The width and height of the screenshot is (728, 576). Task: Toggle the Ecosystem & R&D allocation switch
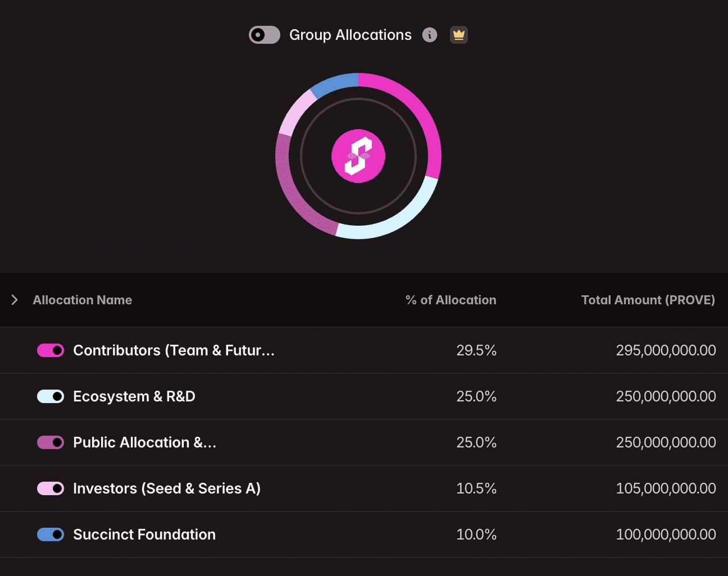click(51, 396)
